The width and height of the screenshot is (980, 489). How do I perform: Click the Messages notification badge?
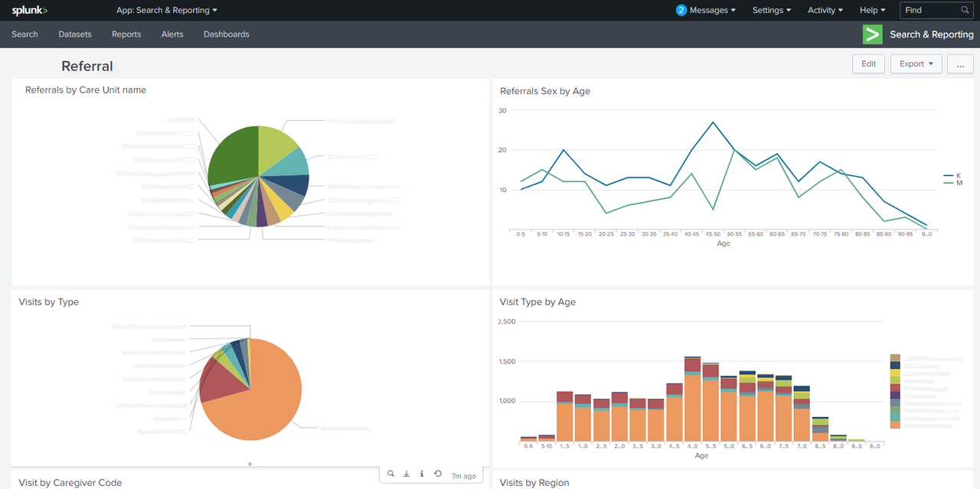pyautogui.click(x=681, y=10)
